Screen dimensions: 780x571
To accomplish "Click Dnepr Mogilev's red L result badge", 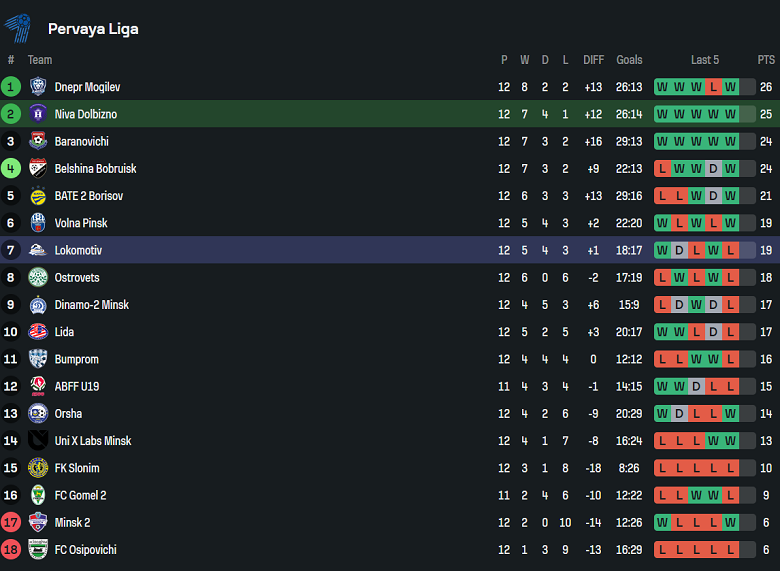I will click(x=713, y=87).
